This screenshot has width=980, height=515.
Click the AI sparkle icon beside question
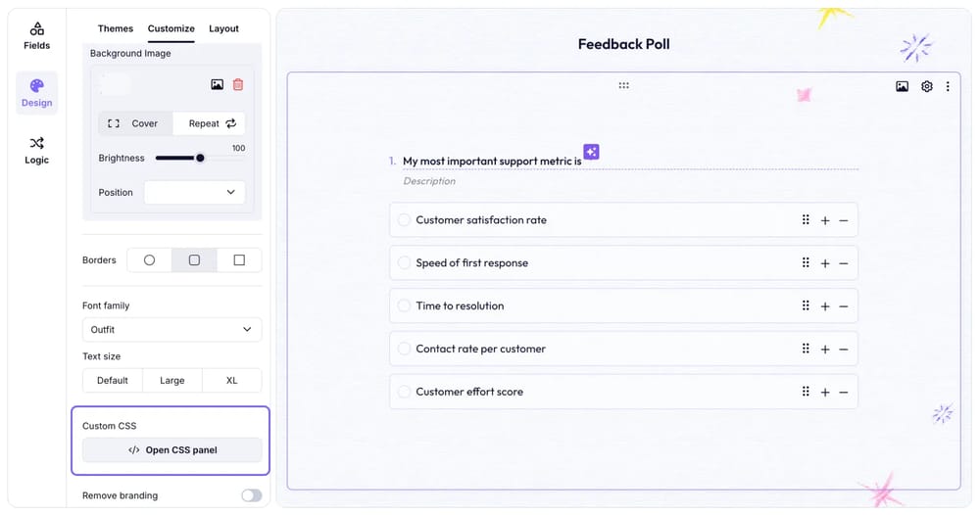(591, 152)
